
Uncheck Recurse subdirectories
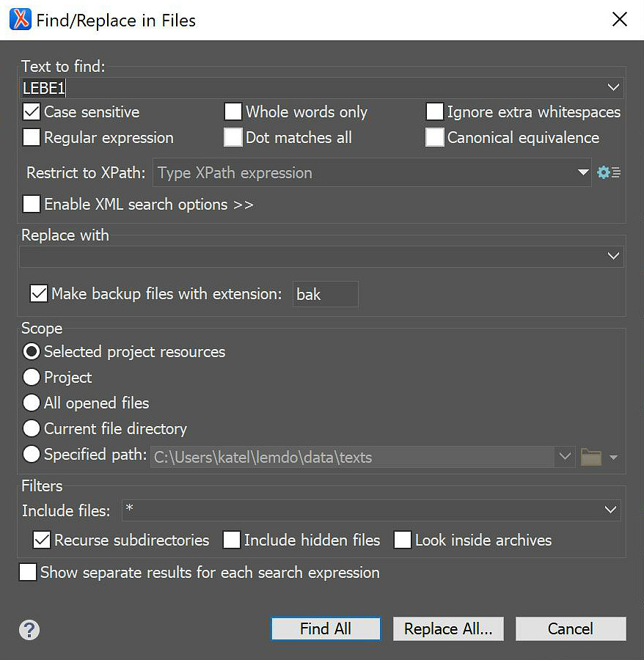click(42, 540)
